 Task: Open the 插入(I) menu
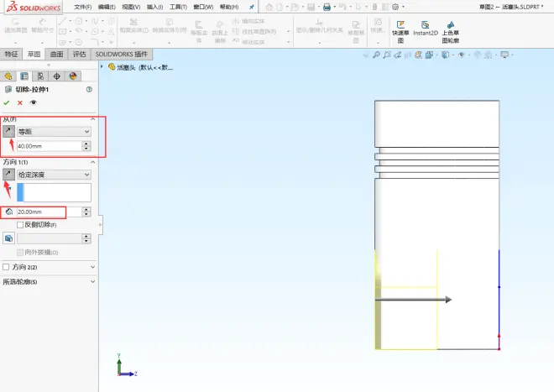(154, 7)
